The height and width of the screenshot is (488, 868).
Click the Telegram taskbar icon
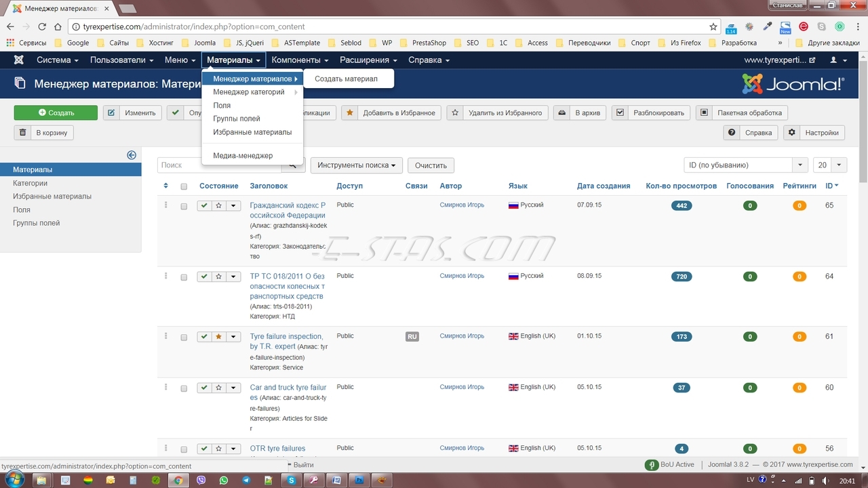246,480
